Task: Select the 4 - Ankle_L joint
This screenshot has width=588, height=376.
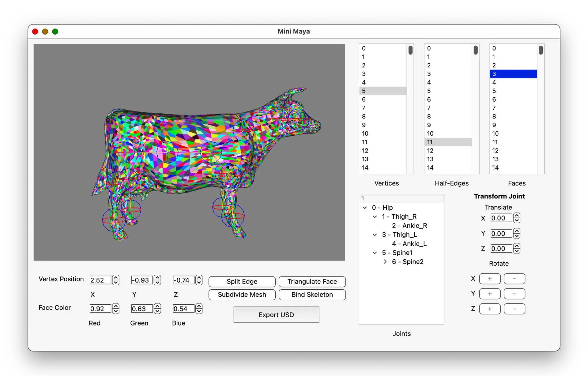Action: [x=409, y=244]
